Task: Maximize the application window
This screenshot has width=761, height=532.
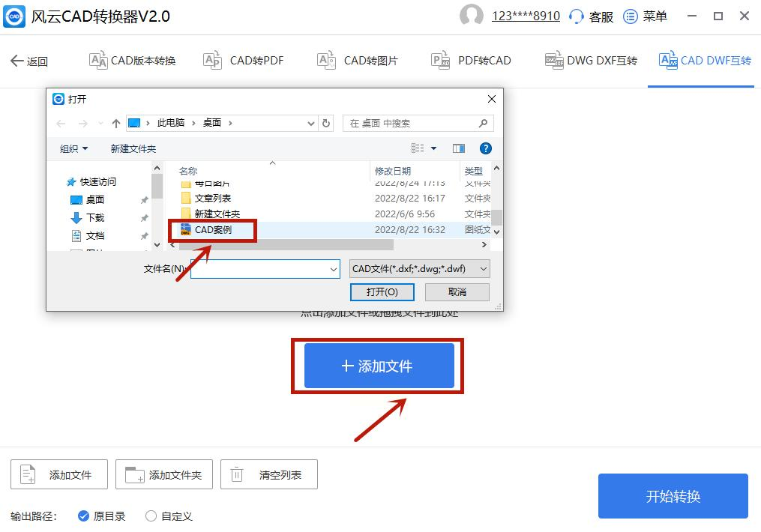Action: [x=718, y=16]
